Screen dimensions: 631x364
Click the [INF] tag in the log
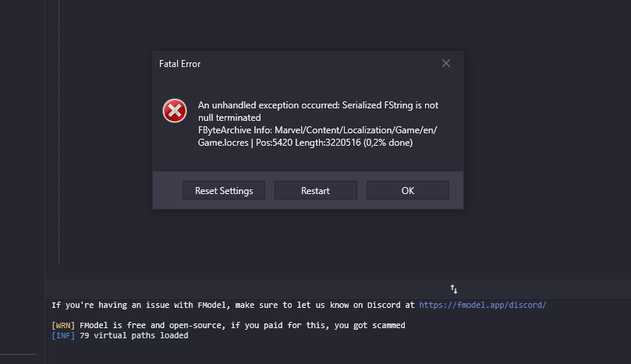[63, 335]
